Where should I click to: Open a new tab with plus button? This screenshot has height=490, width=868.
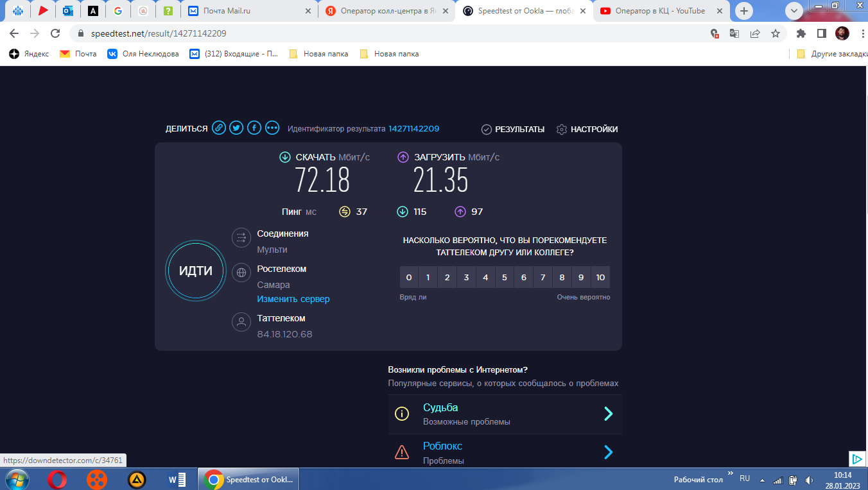[x=744, y=11]
